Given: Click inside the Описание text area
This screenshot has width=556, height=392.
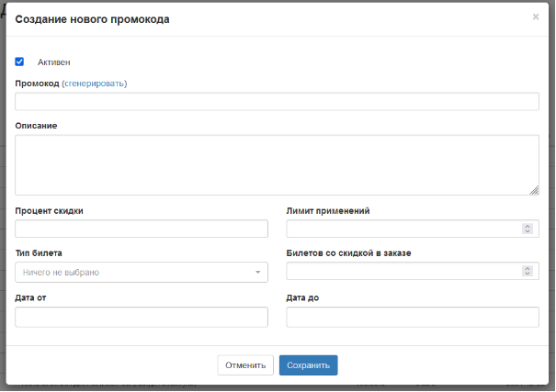Looking at the screenshot, I should click(x=277, y=164).
